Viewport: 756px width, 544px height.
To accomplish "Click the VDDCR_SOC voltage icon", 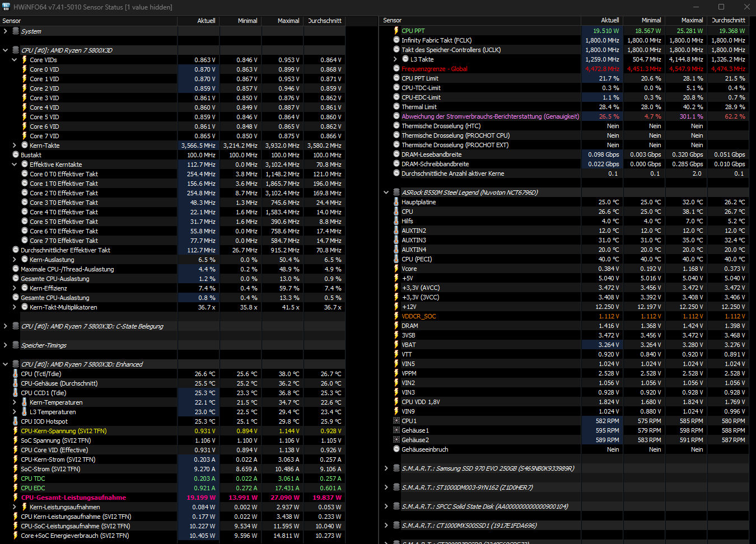I will (396, 316).
